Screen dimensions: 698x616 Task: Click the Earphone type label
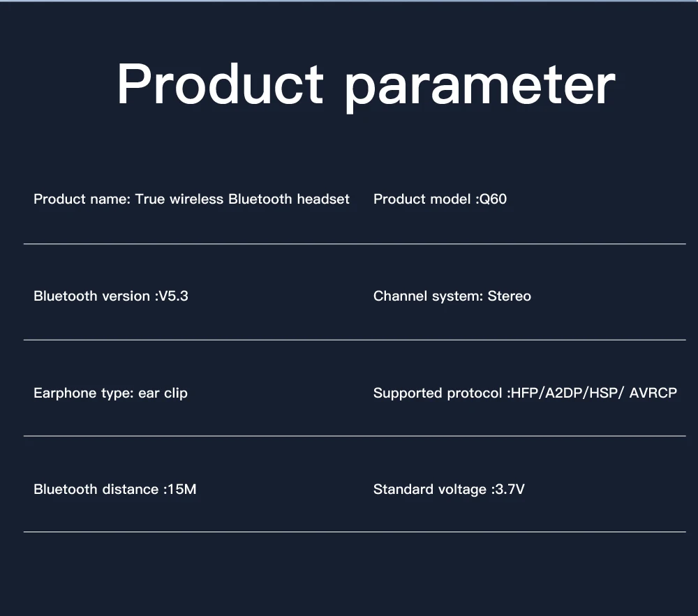tap(82, 393)
